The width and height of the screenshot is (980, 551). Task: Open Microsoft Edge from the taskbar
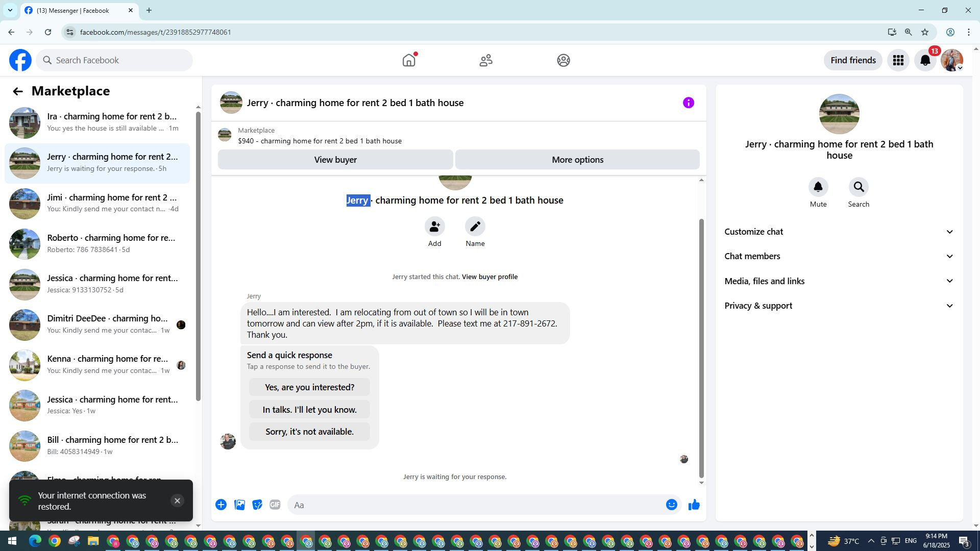[x=35, y=541]
